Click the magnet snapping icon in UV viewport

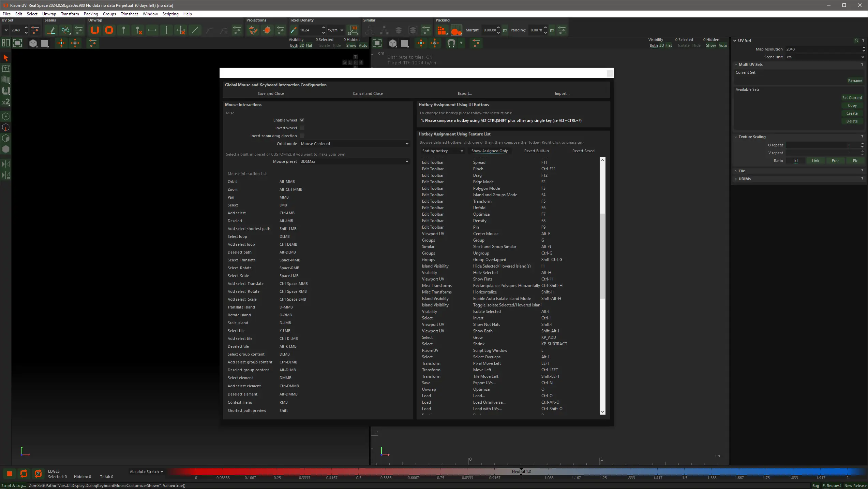click(x=451, y=43)
